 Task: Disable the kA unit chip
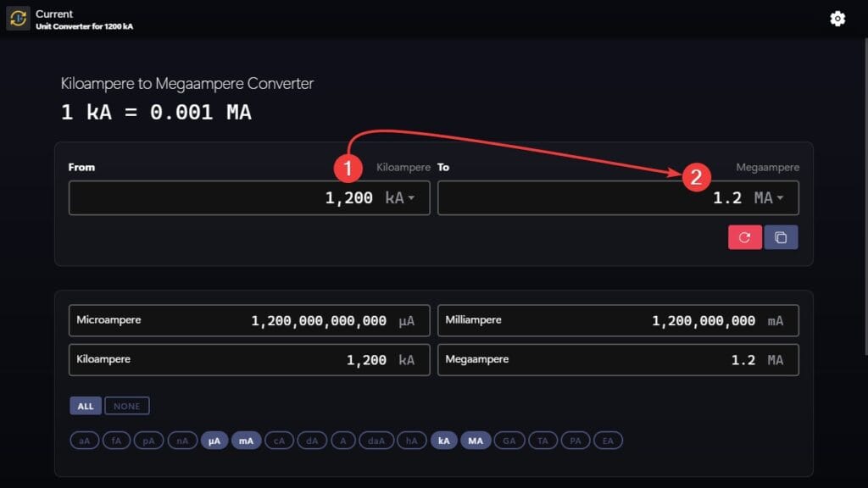pos(444,441)
